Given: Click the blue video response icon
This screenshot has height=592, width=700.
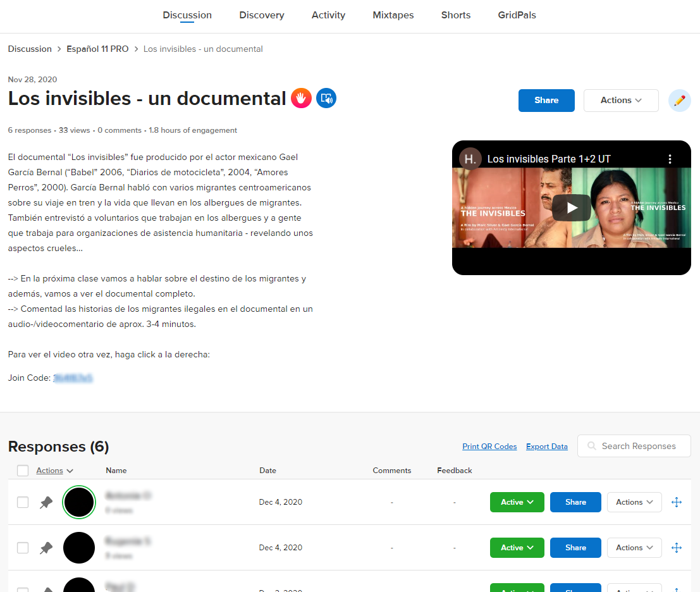Looking at the screenshot, I should click(x=326, y=98).
